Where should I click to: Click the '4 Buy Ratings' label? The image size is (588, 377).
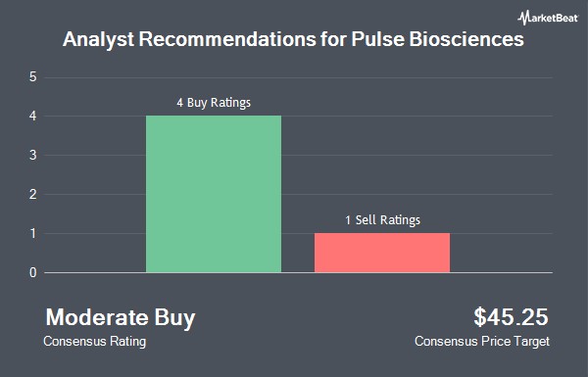click(214, 102)
